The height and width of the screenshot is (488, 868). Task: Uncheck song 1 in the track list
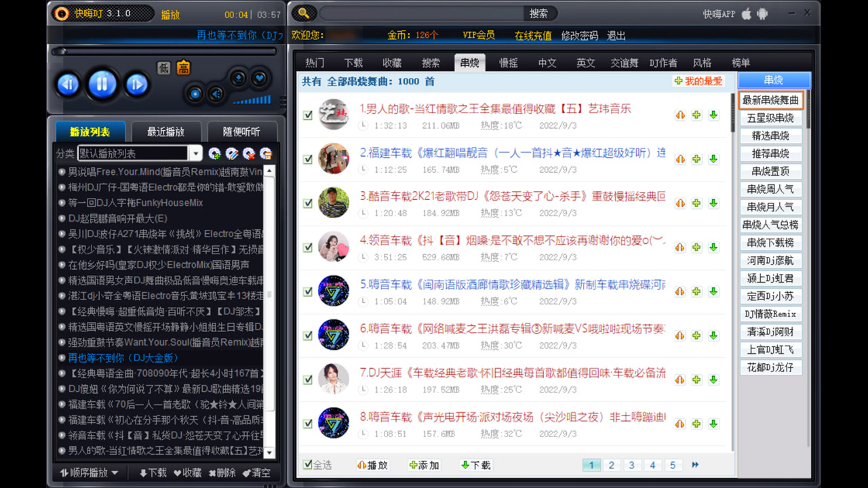pos(307,115)
